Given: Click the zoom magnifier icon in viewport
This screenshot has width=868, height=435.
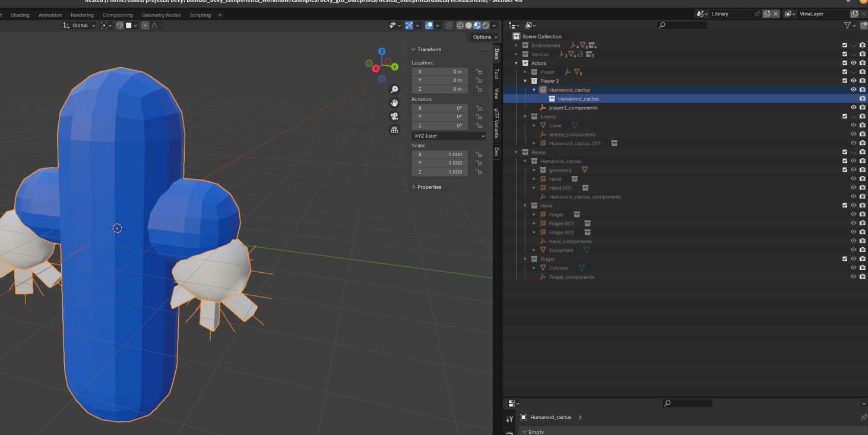Looking at the screenshot, I should 394,89.
